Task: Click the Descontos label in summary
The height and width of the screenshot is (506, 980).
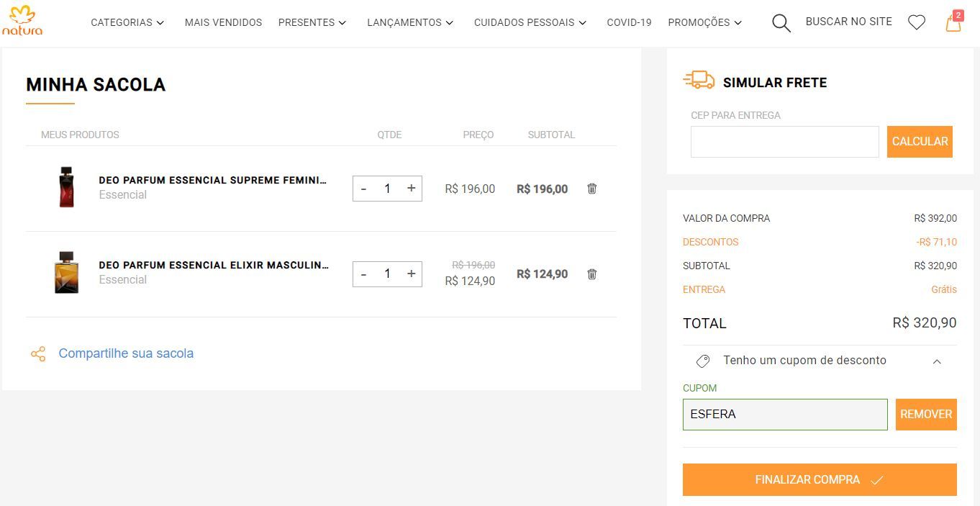Action: pyautogui.click(x=710, y=242)
